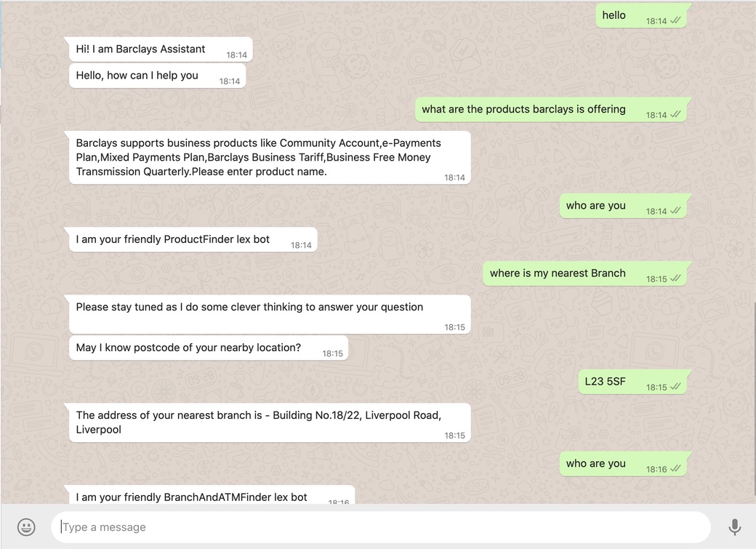
Task: Select the Barclays business products reply
Action: point(270,158)
